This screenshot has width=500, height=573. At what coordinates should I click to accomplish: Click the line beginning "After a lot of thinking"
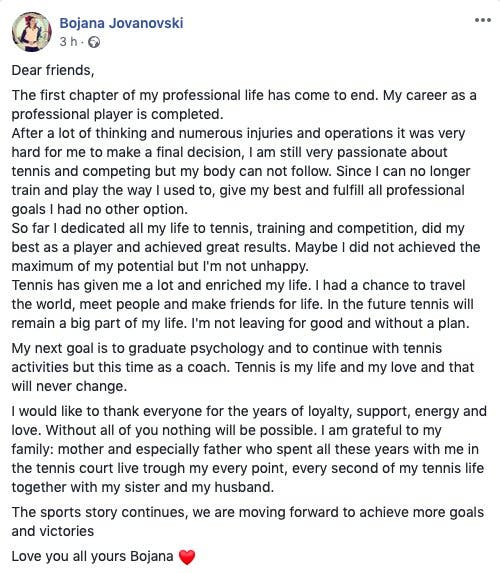(238, 133)
